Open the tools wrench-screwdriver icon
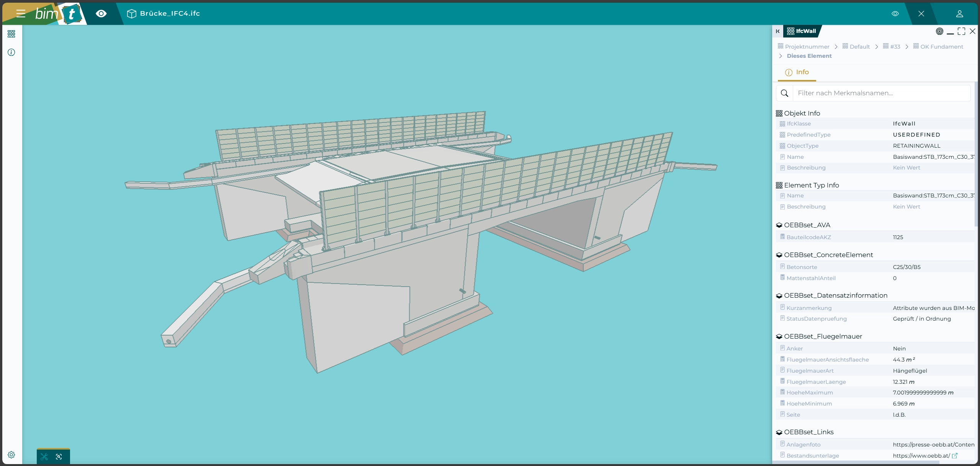This screenshot has height=466, width=980. 44,456
